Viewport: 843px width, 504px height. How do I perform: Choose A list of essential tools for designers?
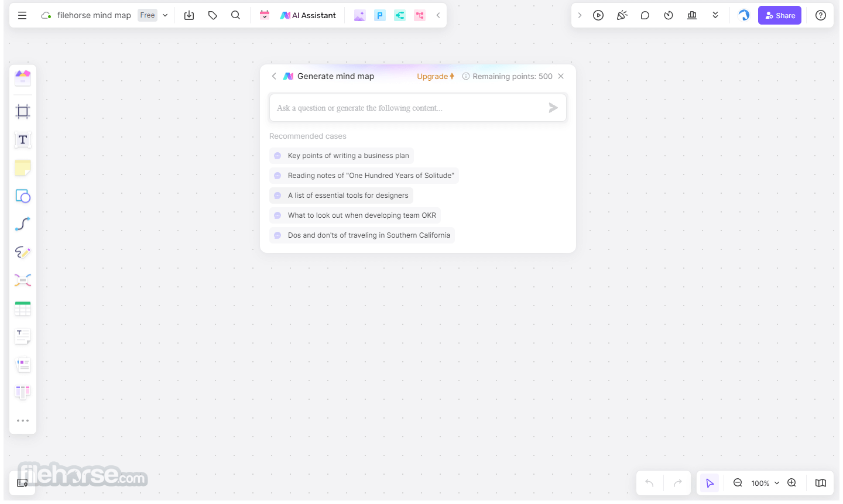tap(341, 196)
